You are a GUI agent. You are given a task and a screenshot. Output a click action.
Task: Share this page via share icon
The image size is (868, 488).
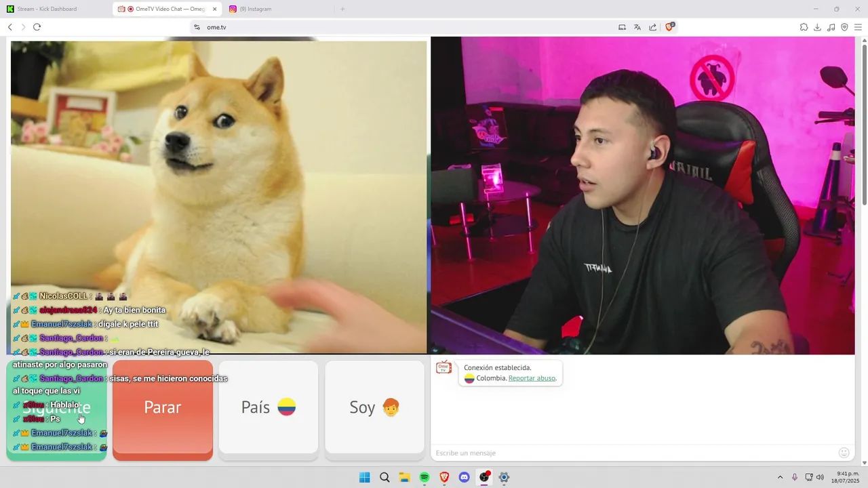point(652,27)
